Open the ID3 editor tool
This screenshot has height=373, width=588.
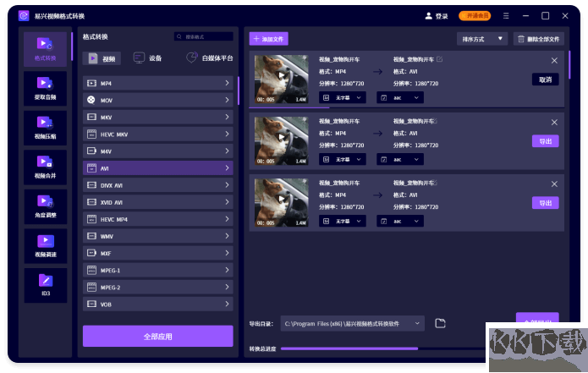(x=45, y=282)
